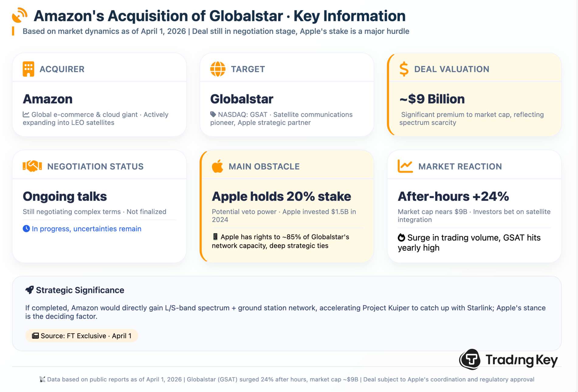Click the TradingKey brand name text

click(521, 360)
